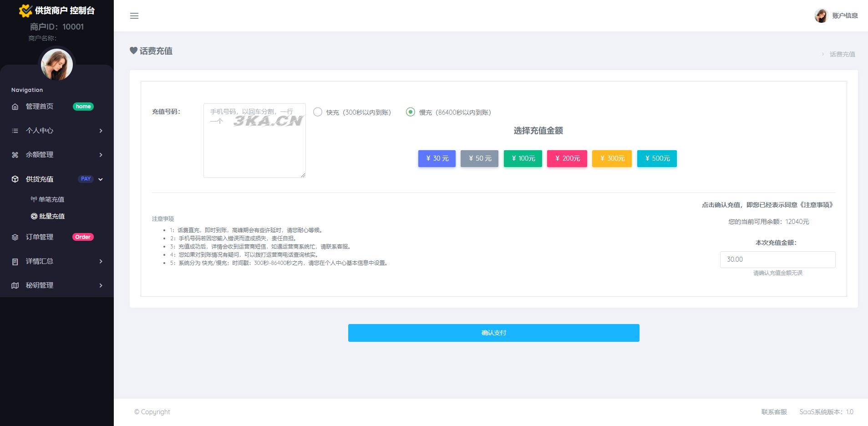Open the 联系客服 footer link
868x426 pixels.
click(x=774, y=412)
